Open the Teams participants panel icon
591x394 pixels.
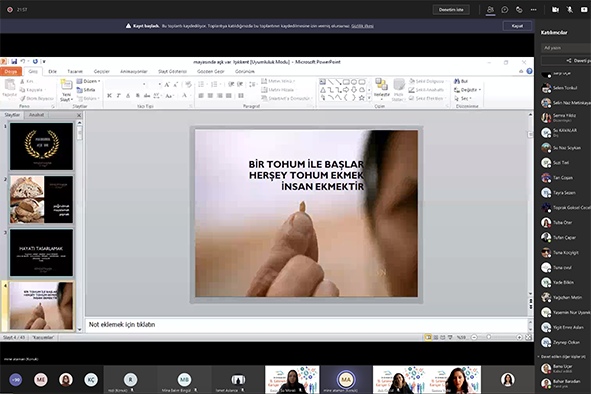tap(490, 10)
